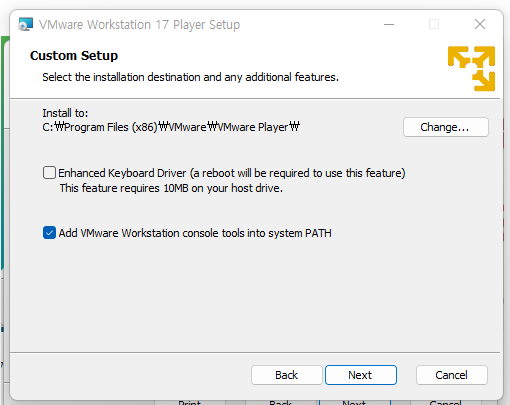Click the 'Install to:' label

click(x=65, y=113)
